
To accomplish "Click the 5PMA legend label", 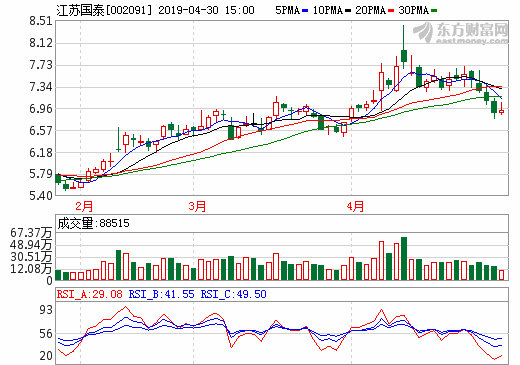I will pyautogui.click(x=287, y=11).
